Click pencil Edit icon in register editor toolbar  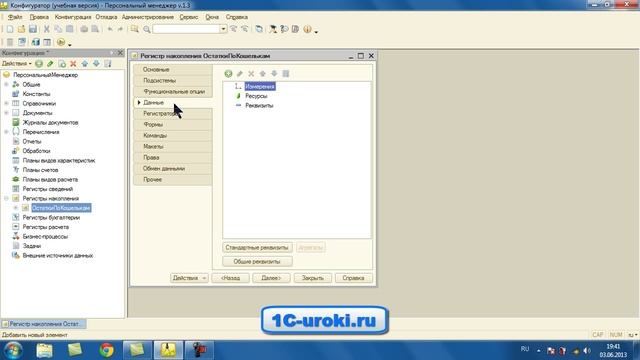[x=240, y=73]
